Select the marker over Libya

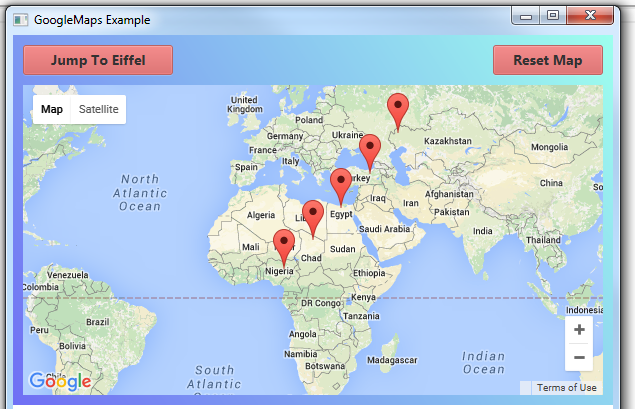pyautogui.click(x=313, y=219)
